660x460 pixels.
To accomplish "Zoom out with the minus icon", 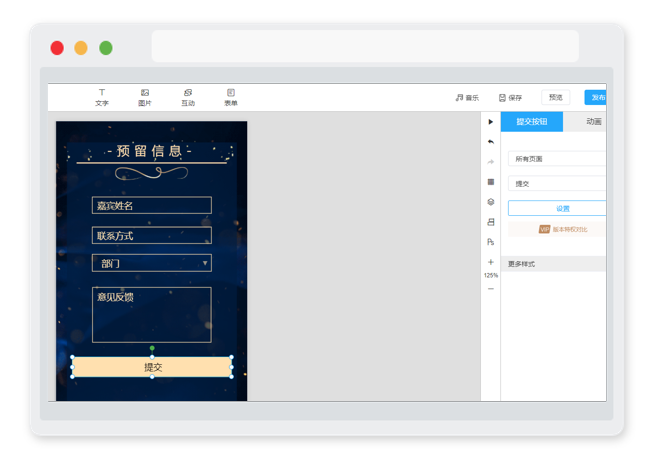I will coord(490,289).
